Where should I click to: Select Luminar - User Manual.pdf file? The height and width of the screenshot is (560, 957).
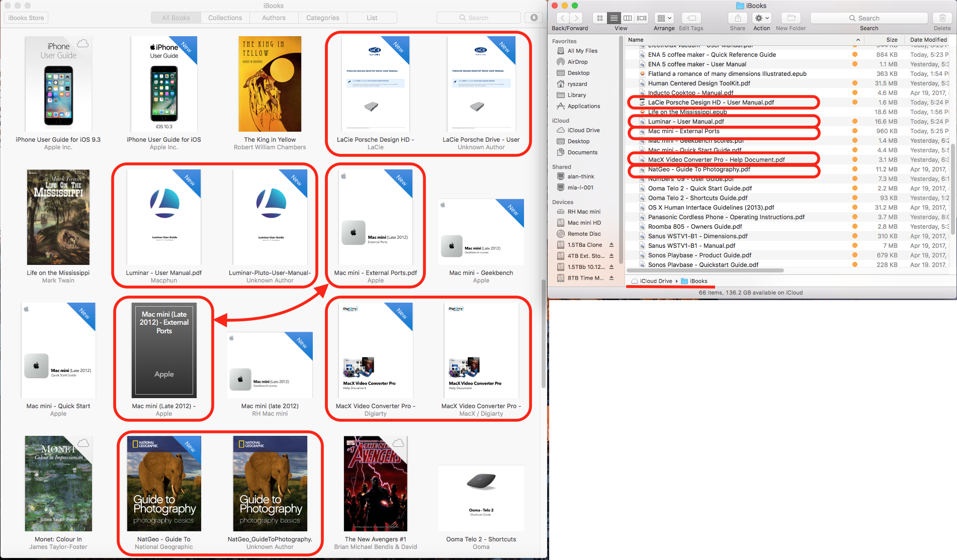click(686, 122)
